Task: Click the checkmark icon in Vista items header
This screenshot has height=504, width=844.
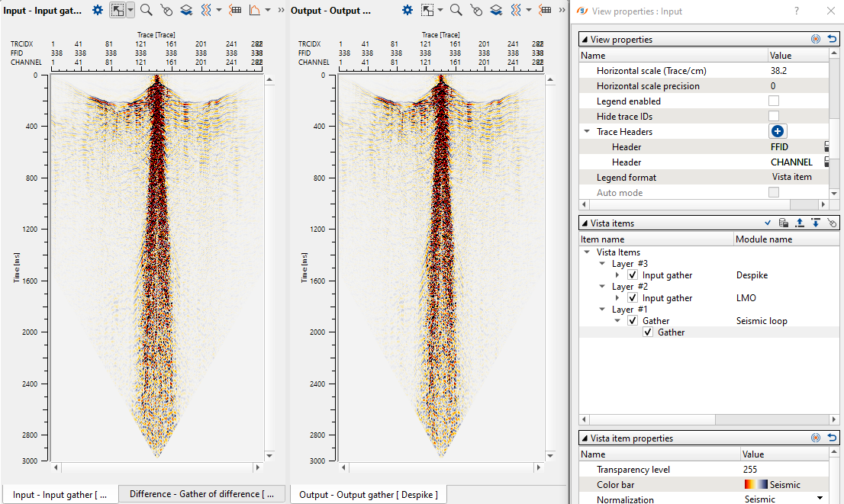Action: (x=768, y=223)
